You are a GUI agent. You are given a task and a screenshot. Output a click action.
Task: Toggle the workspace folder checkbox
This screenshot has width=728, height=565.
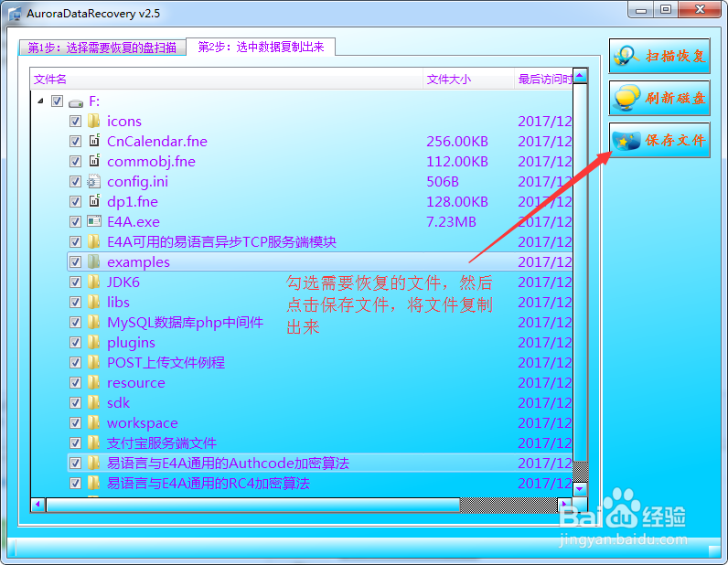(x=75, y=423)
